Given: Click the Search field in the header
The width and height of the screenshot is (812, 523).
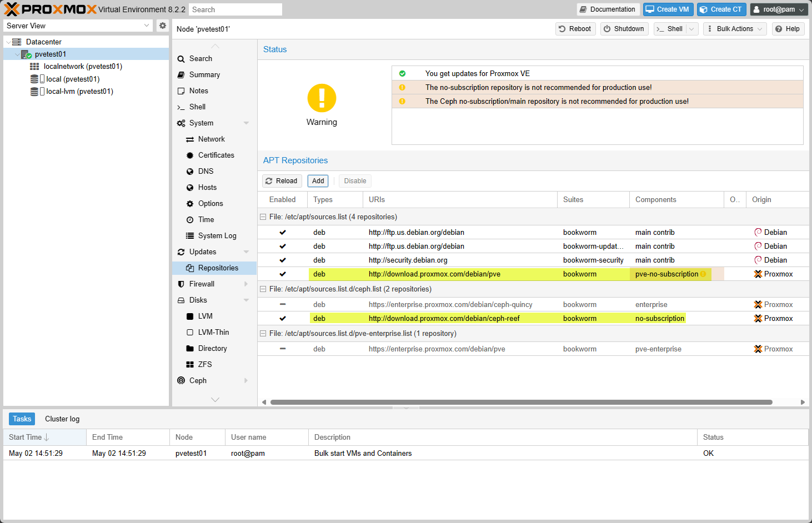Looking at the screenshot, I should pos(235,9).
